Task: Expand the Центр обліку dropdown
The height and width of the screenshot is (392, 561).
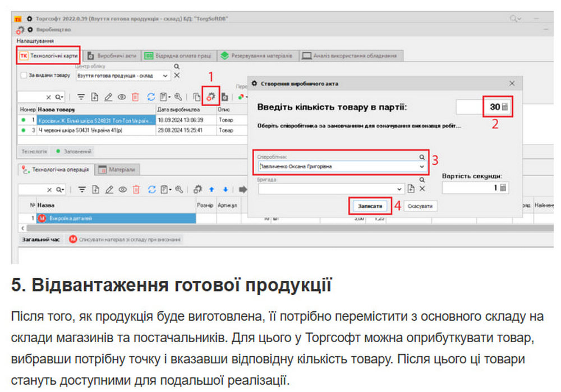Action: click(165, 75)
